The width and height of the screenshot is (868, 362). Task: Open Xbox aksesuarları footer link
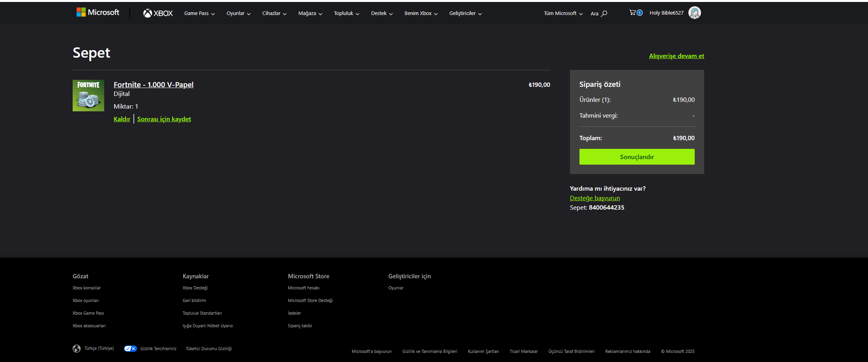pyautogui.click(x=89, y=326)
